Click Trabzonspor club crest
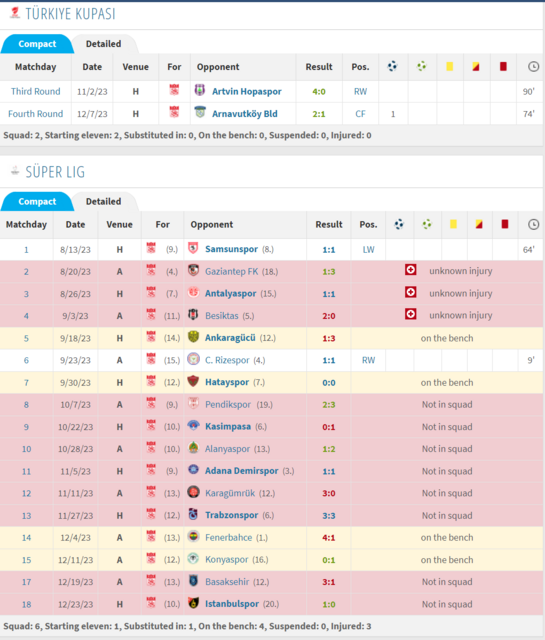Viewport: 545px width, 640px height. coord(194,513)
